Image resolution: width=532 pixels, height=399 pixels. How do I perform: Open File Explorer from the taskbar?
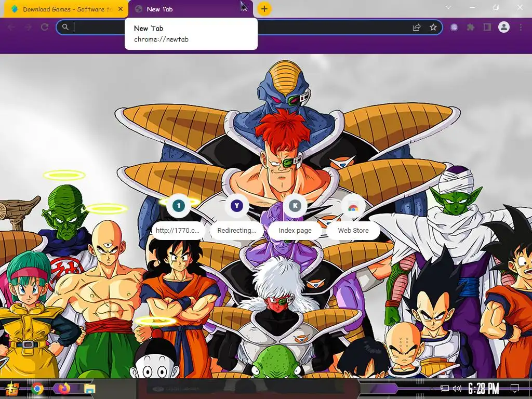pos(89,389)
